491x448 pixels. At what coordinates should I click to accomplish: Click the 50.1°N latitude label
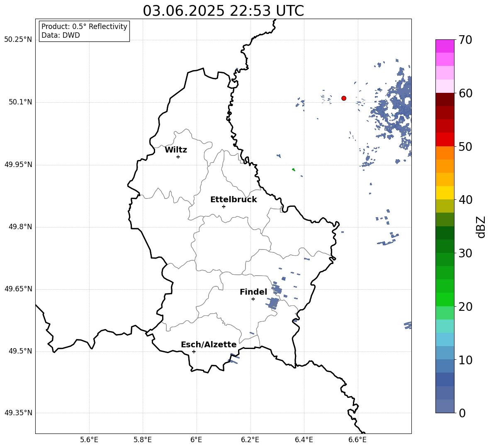tap(20, 102)
